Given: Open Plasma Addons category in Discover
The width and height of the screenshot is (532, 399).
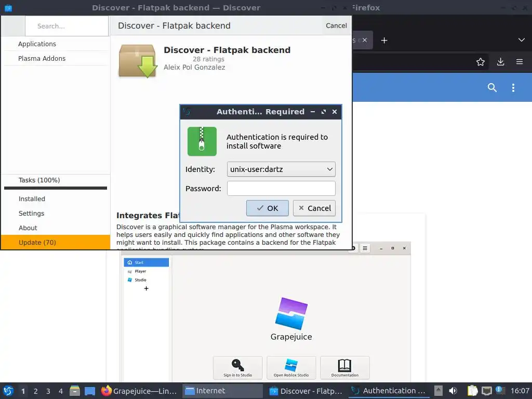Looking at the screenshot, I should [56, 58].
